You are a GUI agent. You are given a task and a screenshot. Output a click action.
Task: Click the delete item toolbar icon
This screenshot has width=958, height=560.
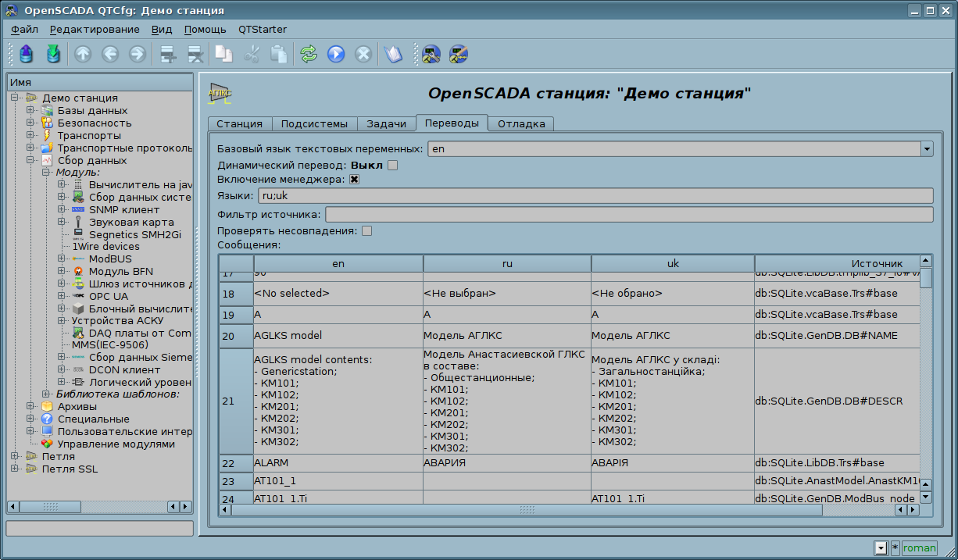pyautogui.click(x=195, y=54)
